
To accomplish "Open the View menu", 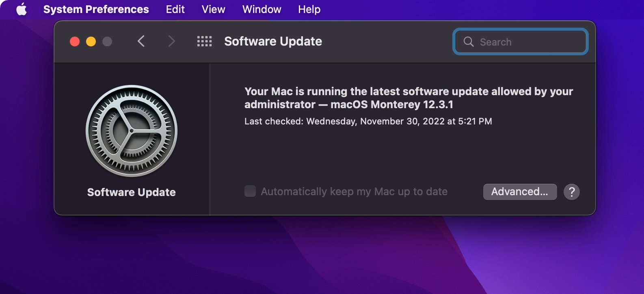I will (213, 9).
